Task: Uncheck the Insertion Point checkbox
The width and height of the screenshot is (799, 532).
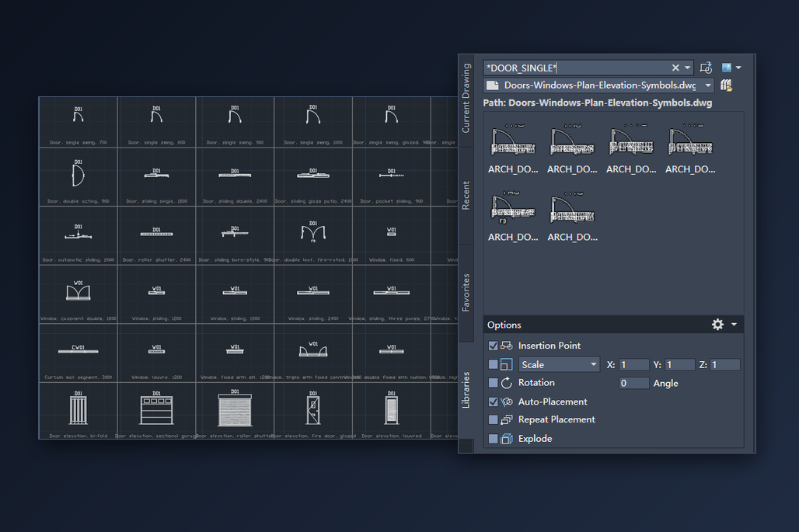Action: click(x=493, y=346)
